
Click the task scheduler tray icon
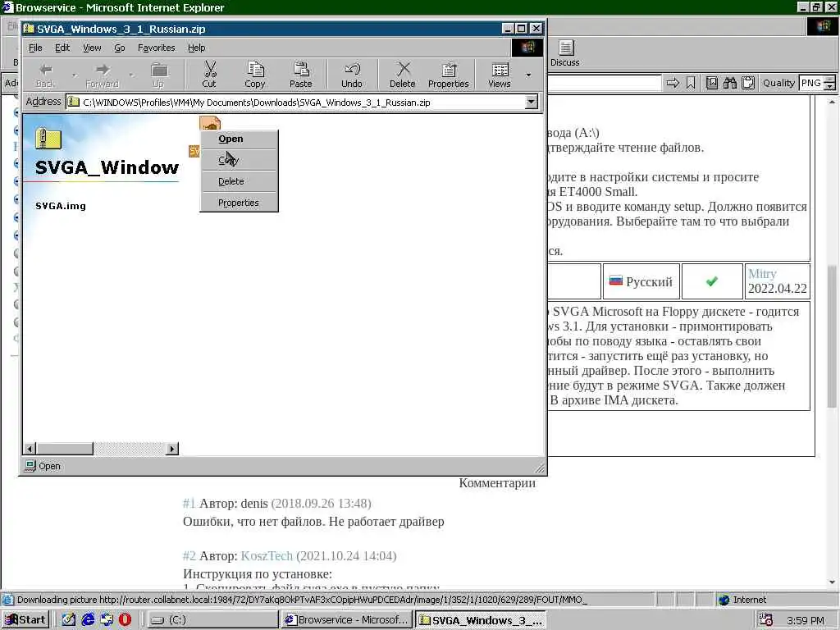point(765,620)
